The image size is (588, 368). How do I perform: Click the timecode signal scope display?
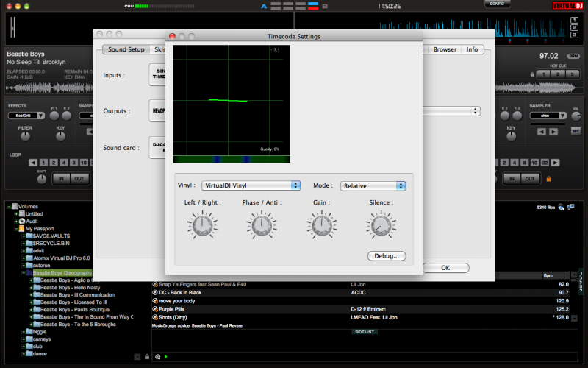pos(232,100)
